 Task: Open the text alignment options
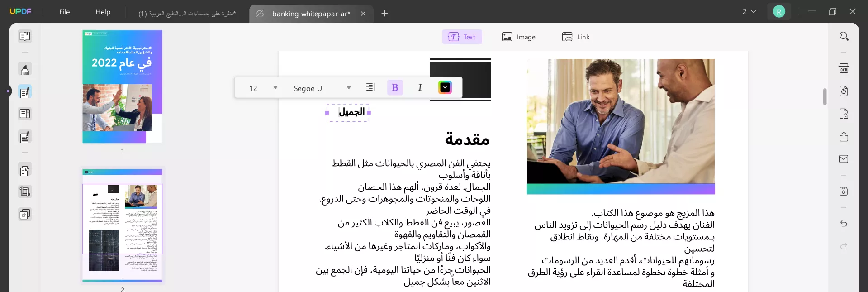[370, 87]
